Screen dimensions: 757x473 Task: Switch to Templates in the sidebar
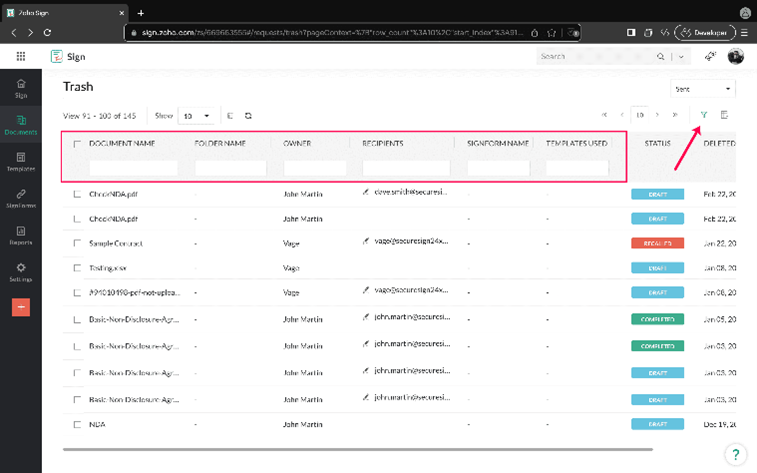point(21,162)
